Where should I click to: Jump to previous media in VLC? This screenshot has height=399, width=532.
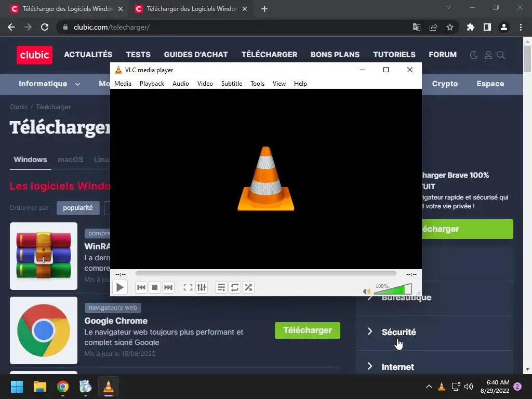point(141,287)
